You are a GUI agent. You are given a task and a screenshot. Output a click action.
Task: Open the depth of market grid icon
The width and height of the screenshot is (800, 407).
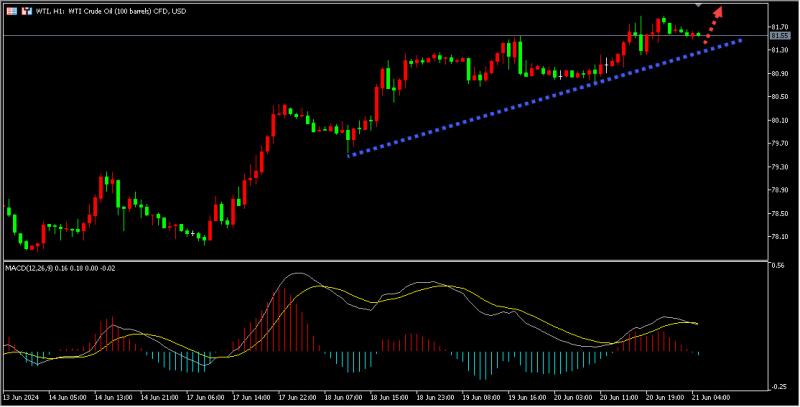12,11
